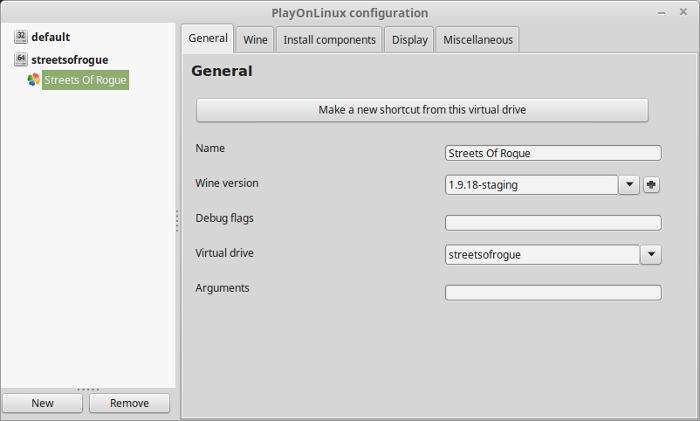This screenshot has height=421, width=700.
Task: Switch to the Wine tab
Action: [x=255, y=40]
